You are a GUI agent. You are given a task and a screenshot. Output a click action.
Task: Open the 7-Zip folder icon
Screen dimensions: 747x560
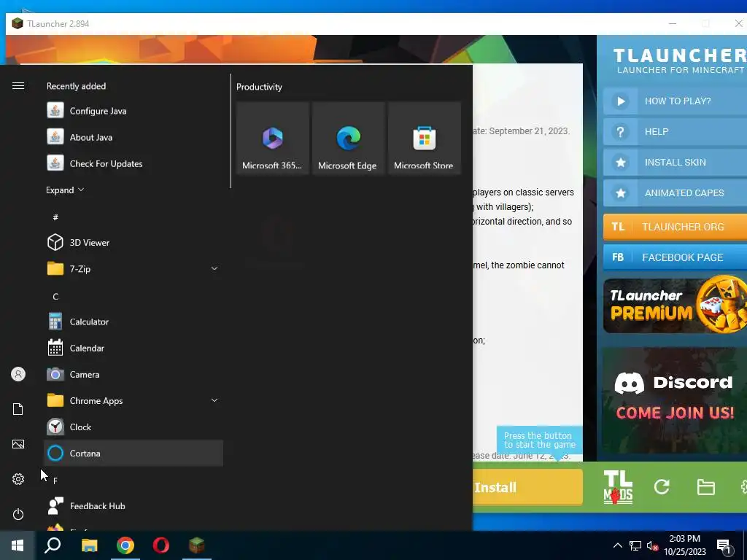(x=55, y=268)
